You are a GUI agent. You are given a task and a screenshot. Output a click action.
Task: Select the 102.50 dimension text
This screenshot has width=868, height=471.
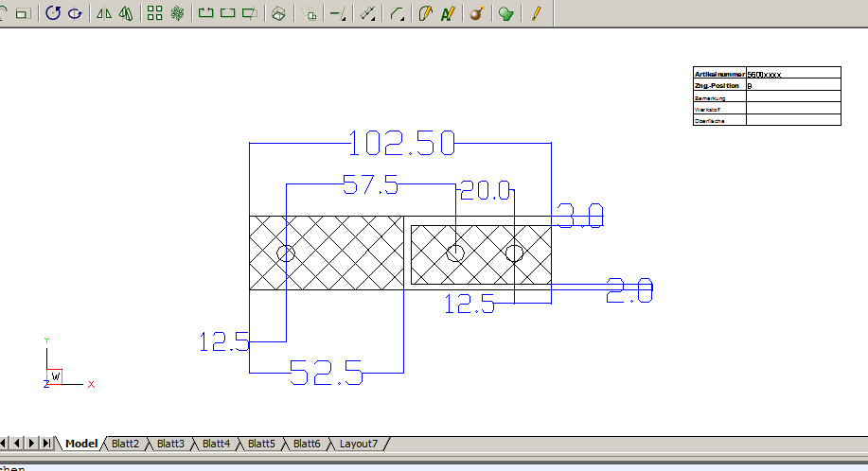click(402, 144)
